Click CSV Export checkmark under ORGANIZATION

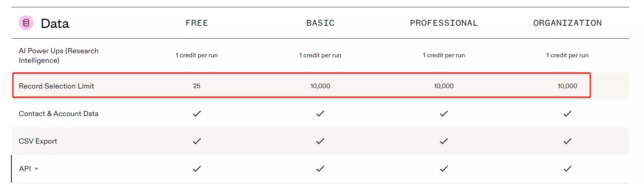[567, 141]
